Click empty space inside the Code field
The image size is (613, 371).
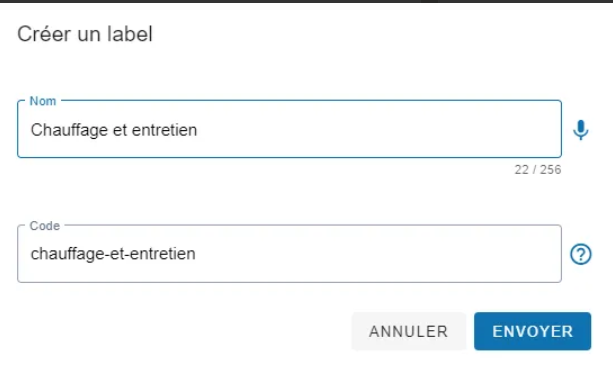pyautogui.click(x=379, y=254)
